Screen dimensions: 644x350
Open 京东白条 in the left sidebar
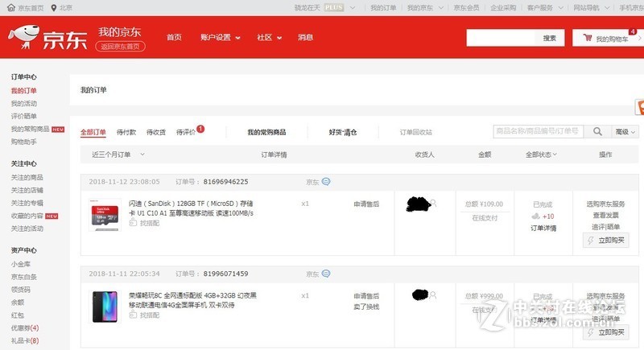24,277
